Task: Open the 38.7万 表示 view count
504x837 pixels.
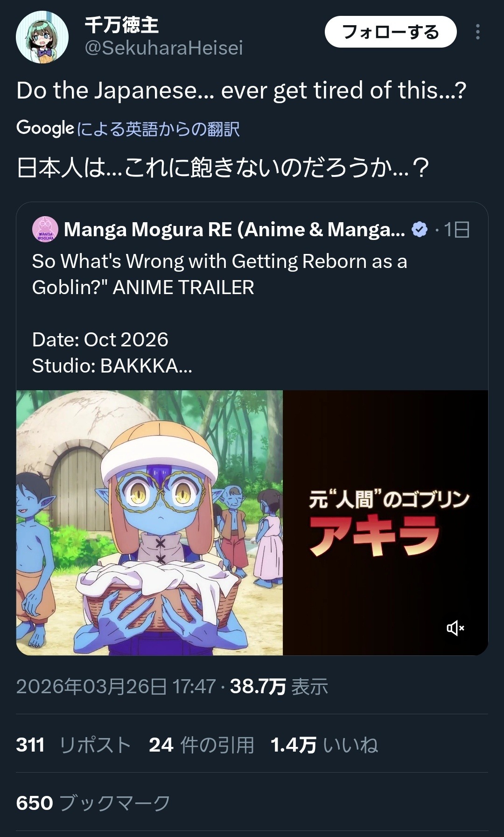Action: 279,687
